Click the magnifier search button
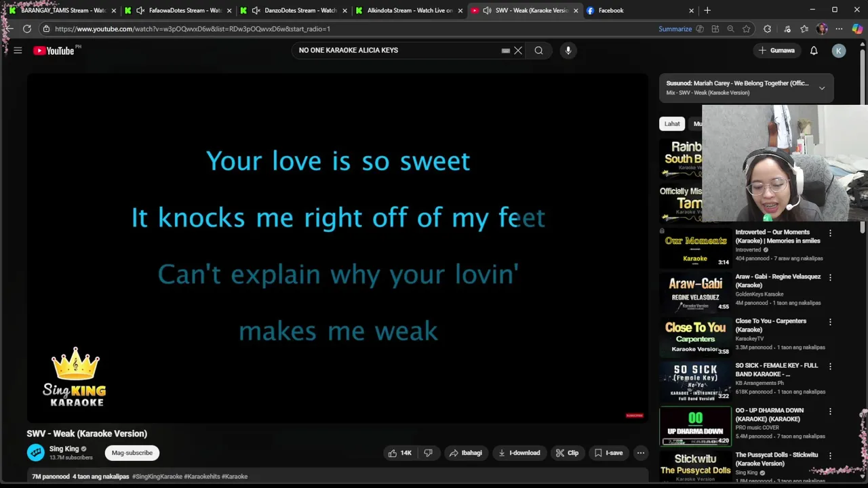The height and width of the screenshot is (488, 868). pos(538,50)
